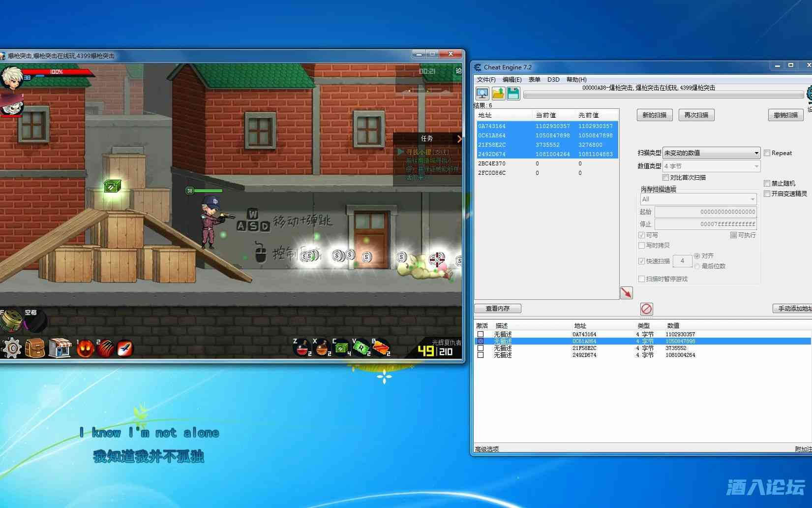Viewport: 812px width, 508px height.
Task: Check the 禁止随机 checkbox
Action: (767, 184)
